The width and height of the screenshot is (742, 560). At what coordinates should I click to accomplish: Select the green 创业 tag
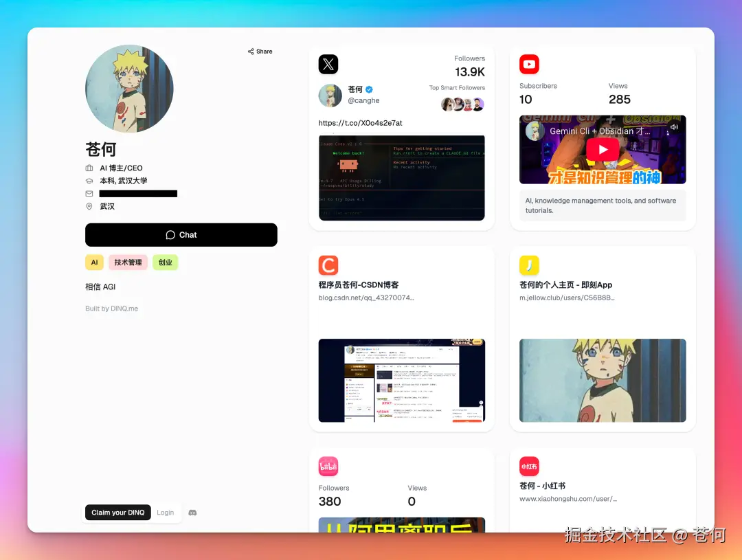point(165,262)
